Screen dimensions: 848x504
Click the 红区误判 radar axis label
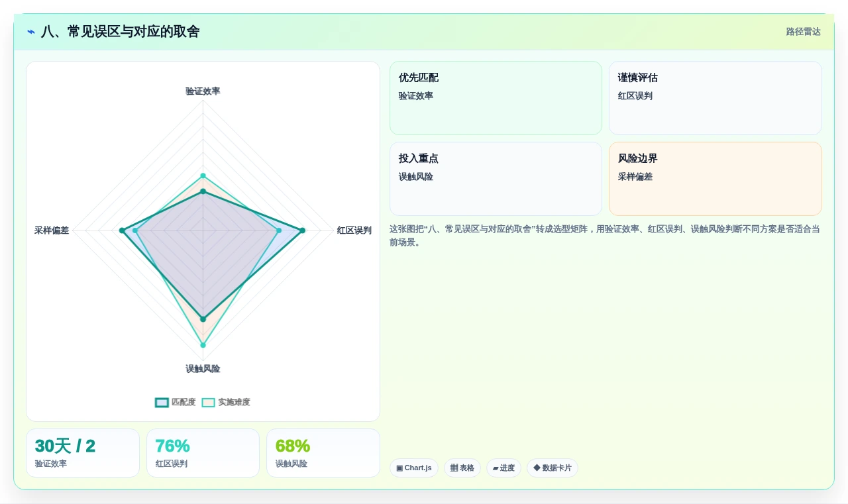click(x=354, y=230)
